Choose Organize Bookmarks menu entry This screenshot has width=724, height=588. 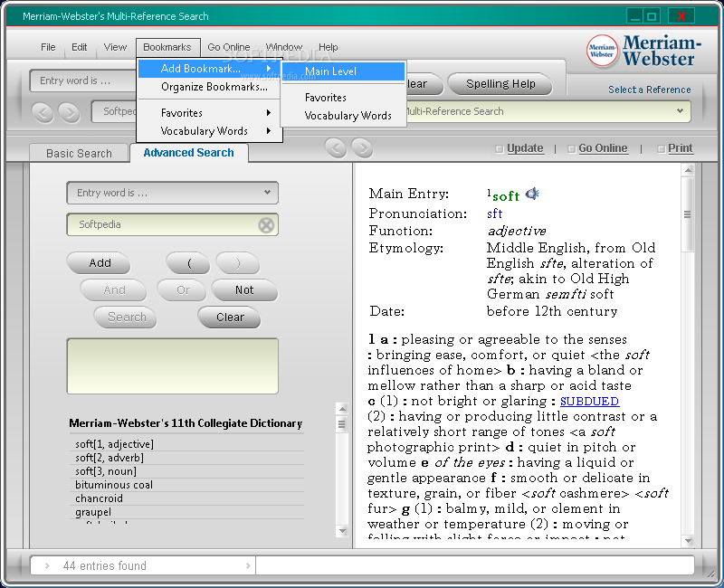tap(210, 87)
